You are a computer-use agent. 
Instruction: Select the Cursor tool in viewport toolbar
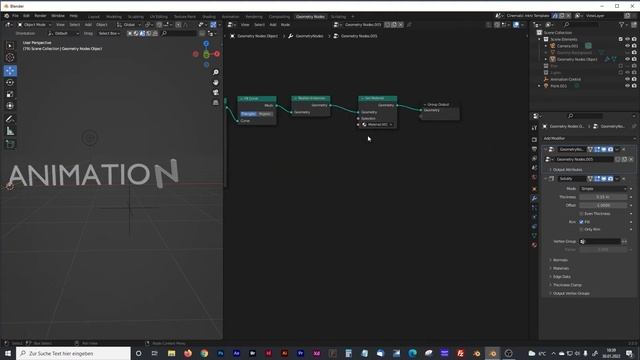pyautogui.click(x=10, y=58)
